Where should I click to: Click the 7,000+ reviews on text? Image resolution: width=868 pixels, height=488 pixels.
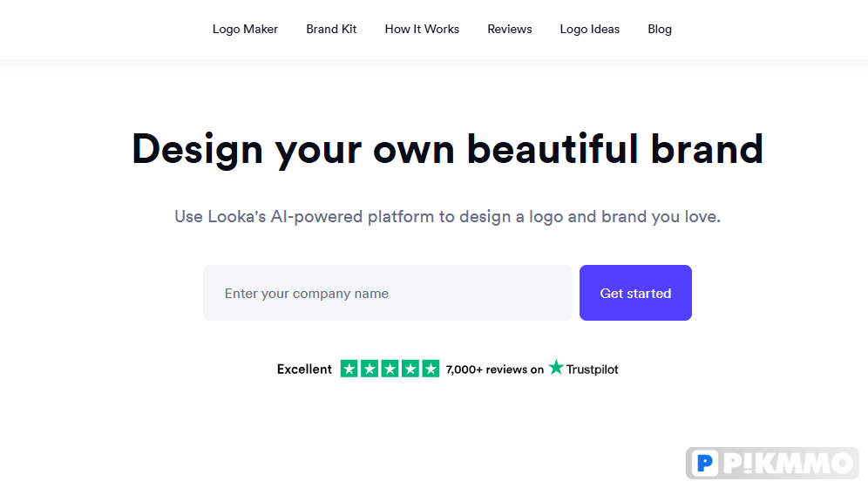(x=495, y=369)
